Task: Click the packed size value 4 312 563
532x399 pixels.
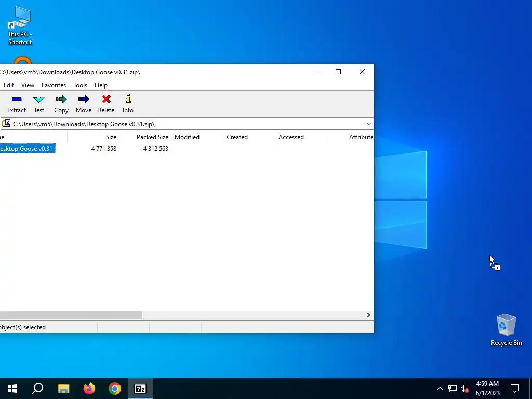Action: (156, 149)
